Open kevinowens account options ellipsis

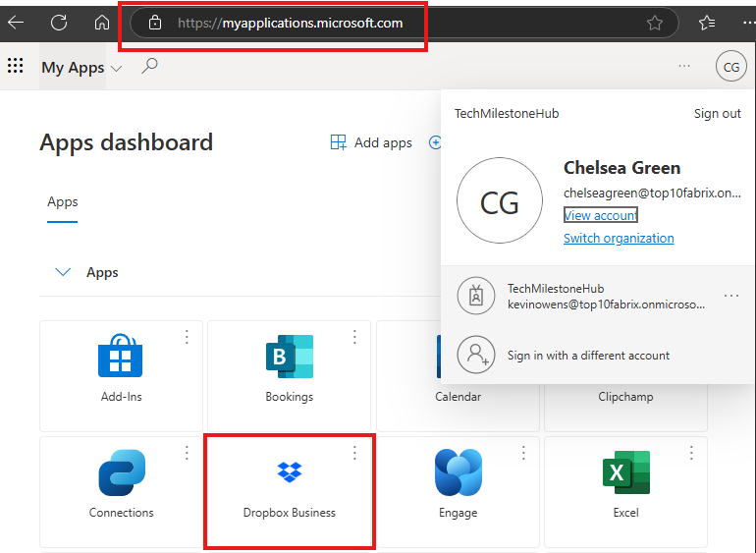[730, 296]
